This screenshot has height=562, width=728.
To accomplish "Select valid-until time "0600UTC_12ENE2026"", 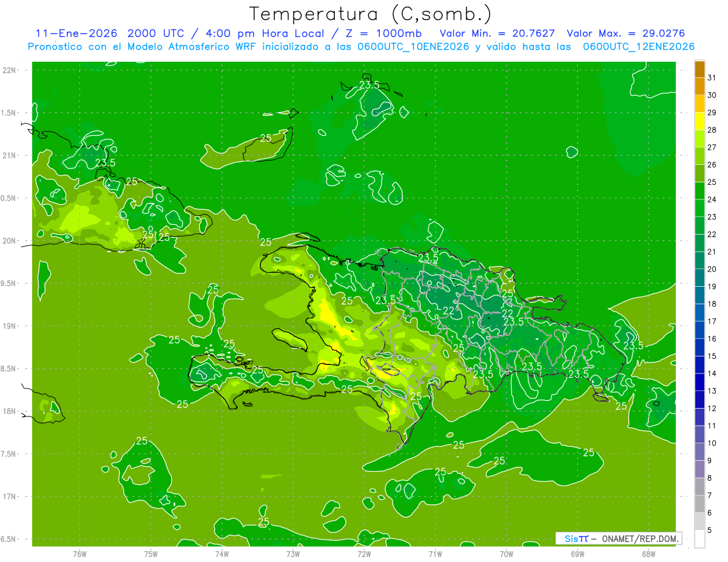I will coord(639,47).
